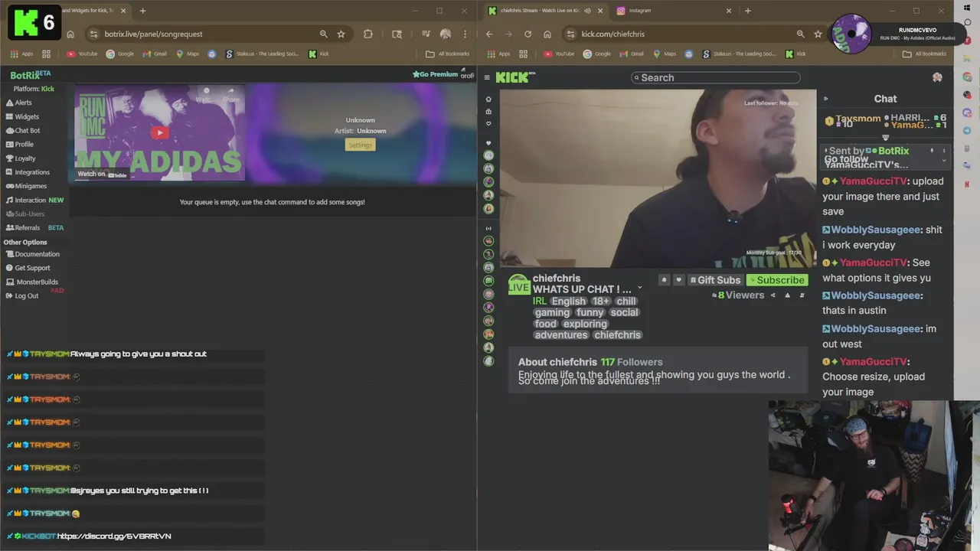Image resolution: width=980 pixels, height=551 pixels.
Task: Reload the kick.com page
Action: (528, 34)
